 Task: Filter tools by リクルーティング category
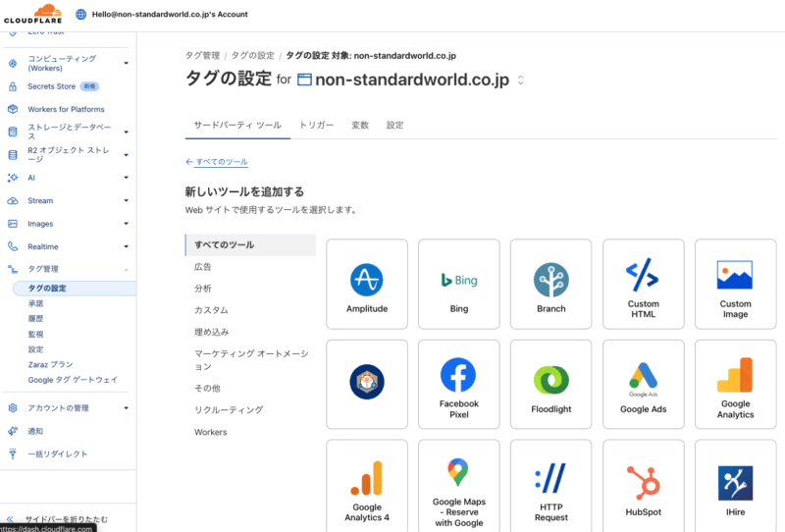(229, 409)
